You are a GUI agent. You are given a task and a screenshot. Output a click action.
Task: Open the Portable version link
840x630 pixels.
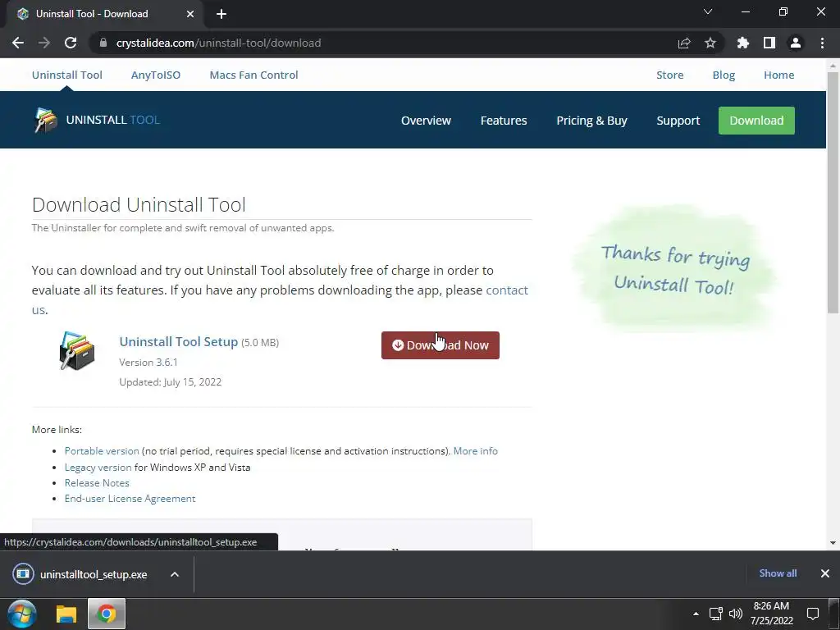pyautogui.click(x=102, y=451)
